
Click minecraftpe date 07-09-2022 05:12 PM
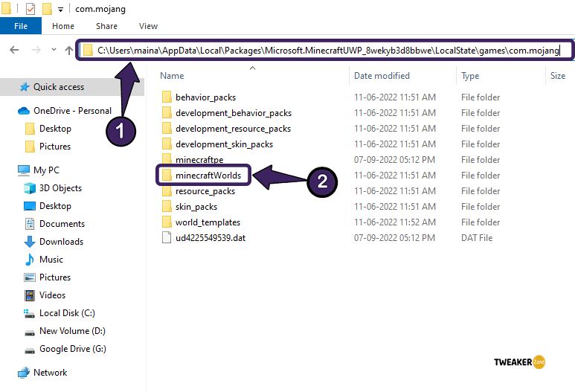394,160
